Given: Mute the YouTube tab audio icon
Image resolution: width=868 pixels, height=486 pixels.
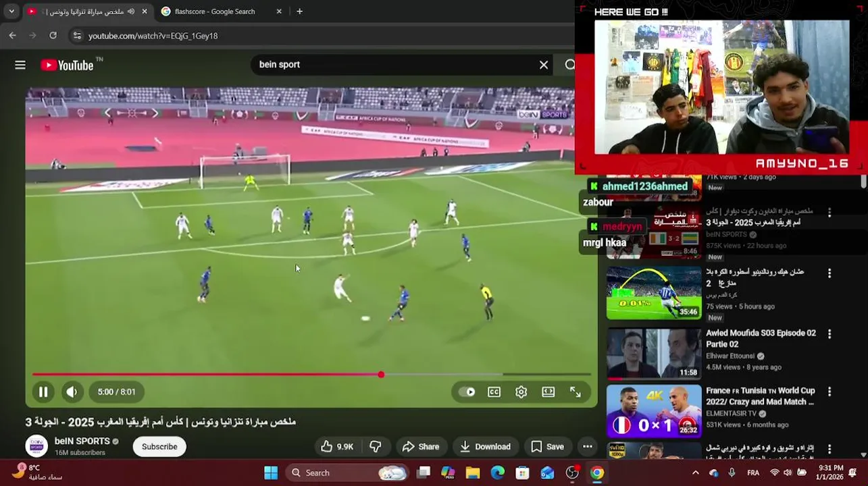Looking at the screenshot, I should (x=130, y=11).
